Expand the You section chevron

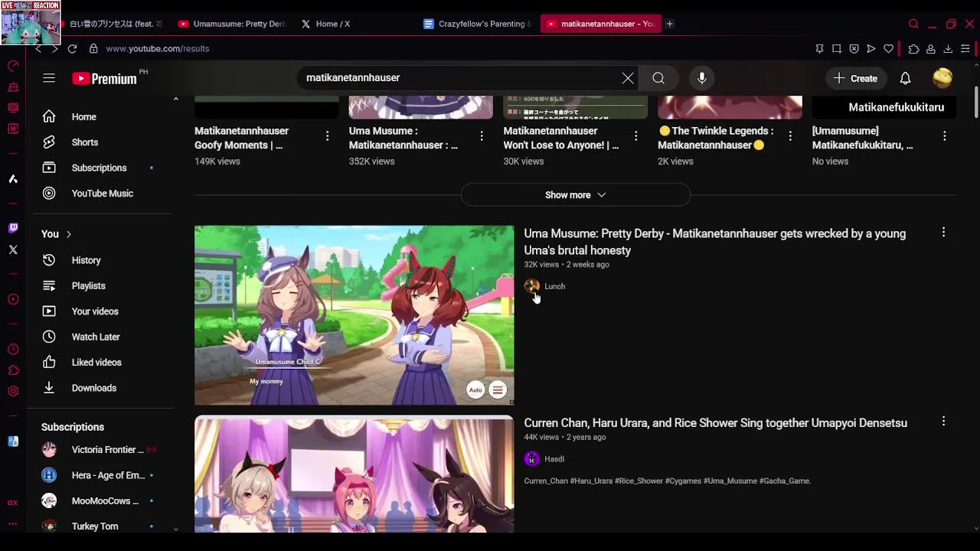click(68, 234)
